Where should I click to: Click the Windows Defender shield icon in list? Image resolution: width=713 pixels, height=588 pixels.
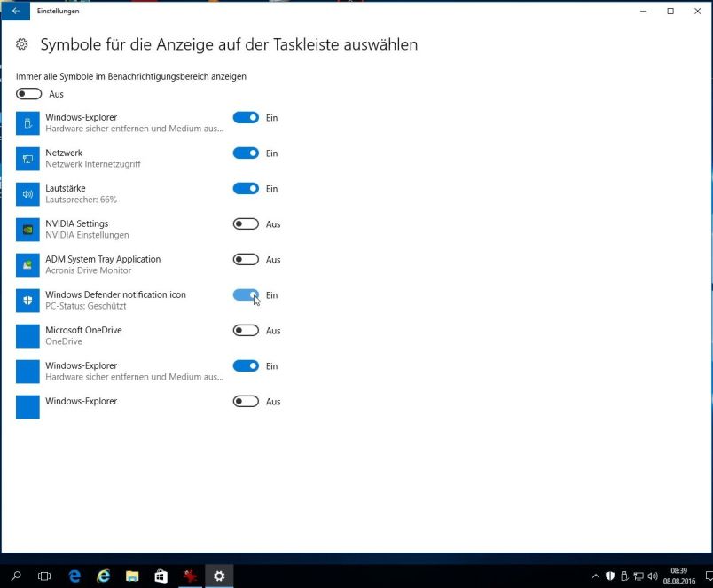(27, 301)
